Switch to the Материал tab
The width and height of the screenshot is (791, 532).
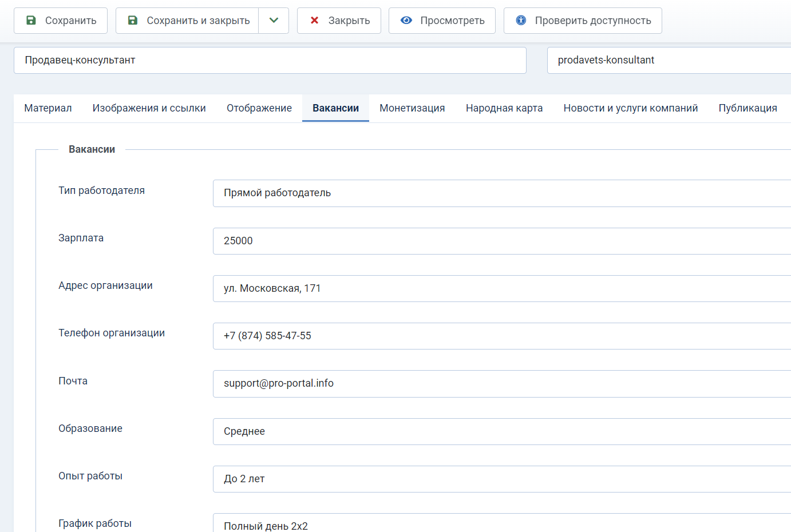click(48, 108)
